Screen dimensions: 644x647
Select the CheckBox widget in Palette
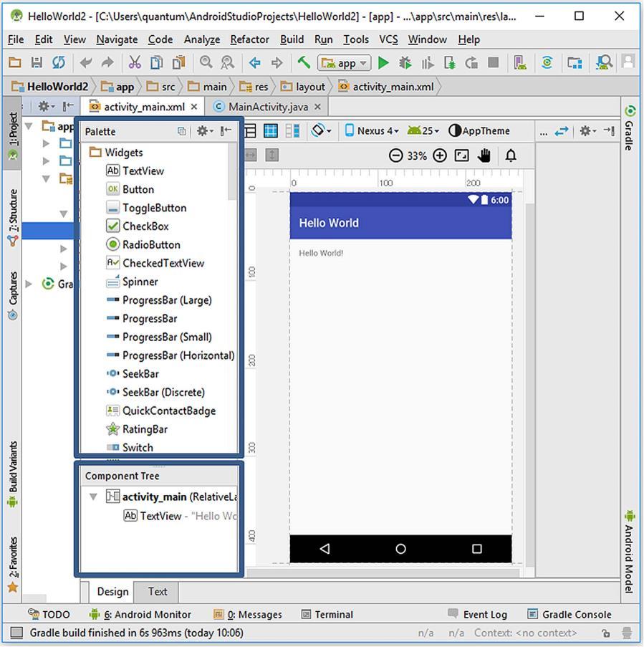coord(138,226)
